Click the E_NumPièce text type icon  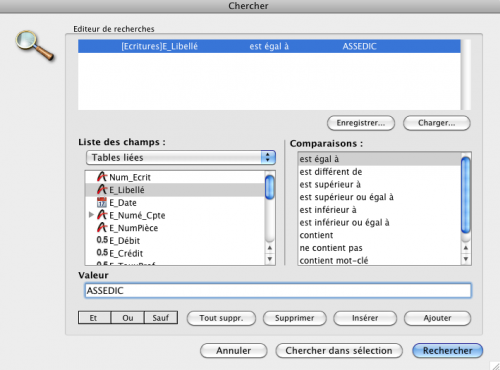(102, 228)
